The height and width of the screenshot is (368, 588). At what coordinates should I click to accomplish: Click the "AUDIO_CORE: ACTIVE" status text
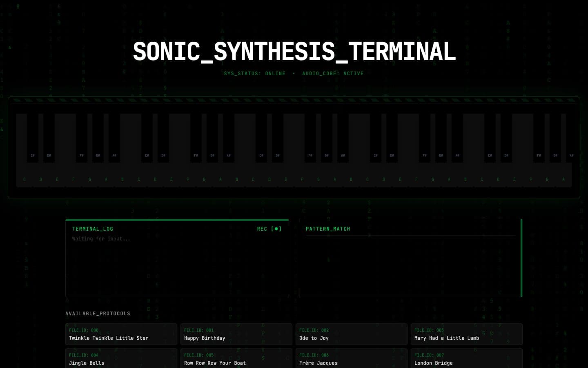[x=333, y=74]
